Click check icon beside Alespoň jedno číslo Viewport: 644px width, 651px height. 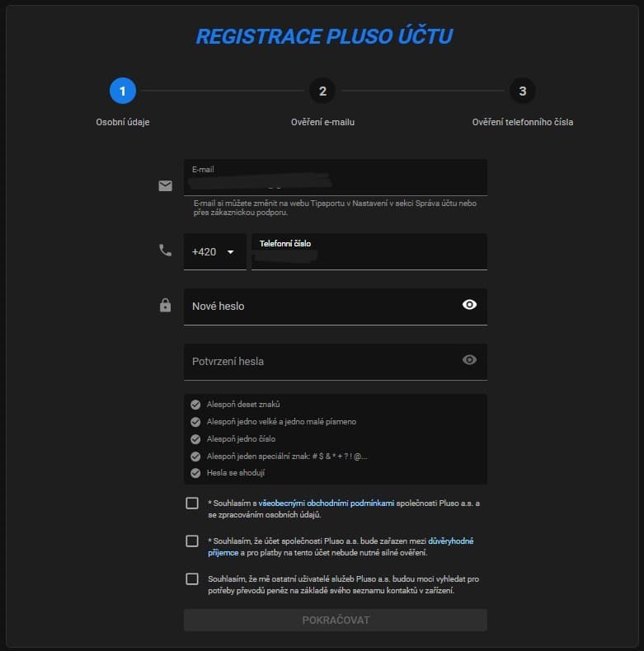(x=195, y=439)
